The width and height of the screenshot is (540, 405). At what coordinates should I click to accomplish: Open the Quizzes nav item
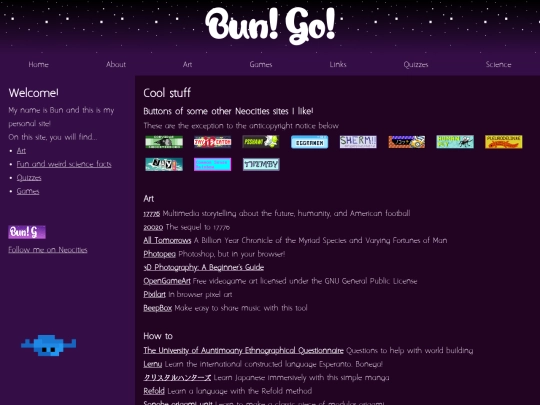click(416, 64)
